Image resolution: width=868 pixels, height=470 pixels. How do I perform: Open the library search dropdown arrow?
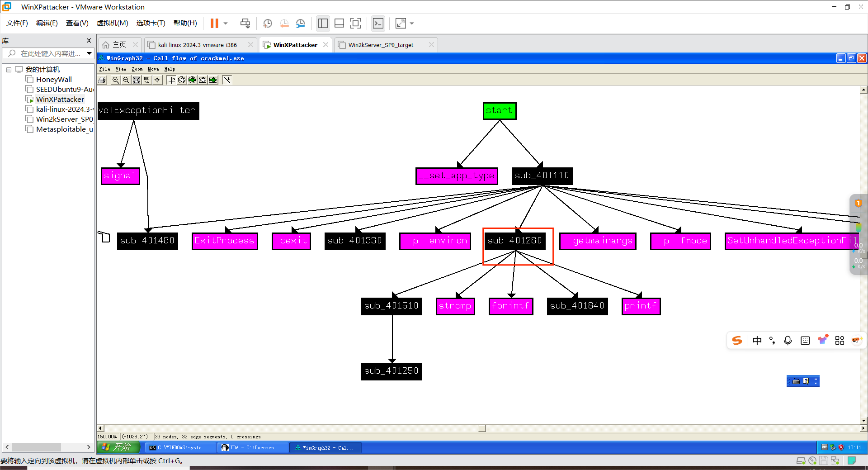pos(90,53)
